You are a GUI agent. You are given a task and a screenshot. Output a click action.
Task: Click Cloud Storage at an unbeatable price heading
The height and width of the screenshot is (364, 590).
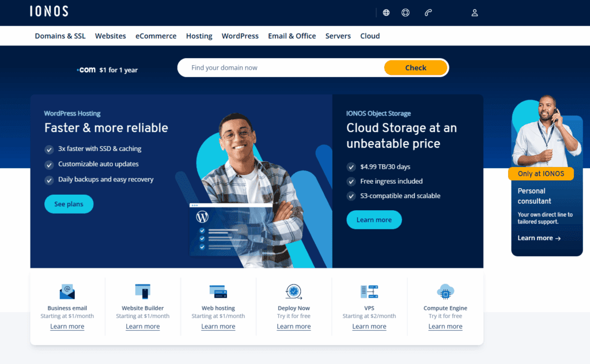click(402, 136)
